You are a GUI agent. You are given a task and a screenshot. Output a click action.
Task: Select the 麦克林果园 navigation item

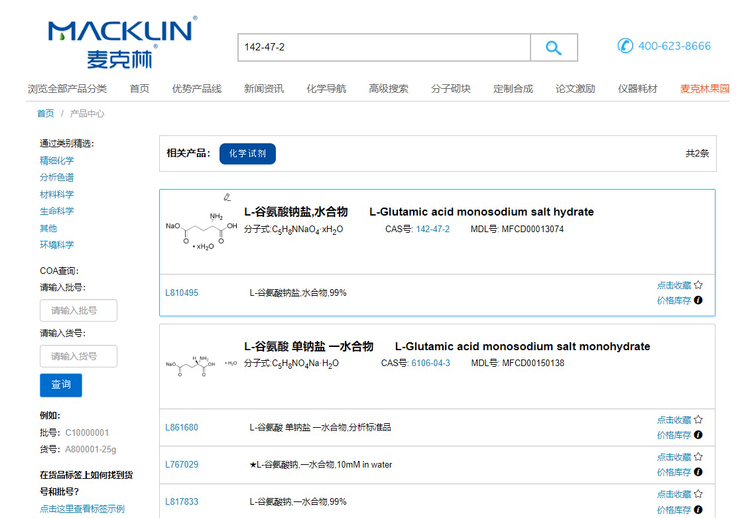704,89
